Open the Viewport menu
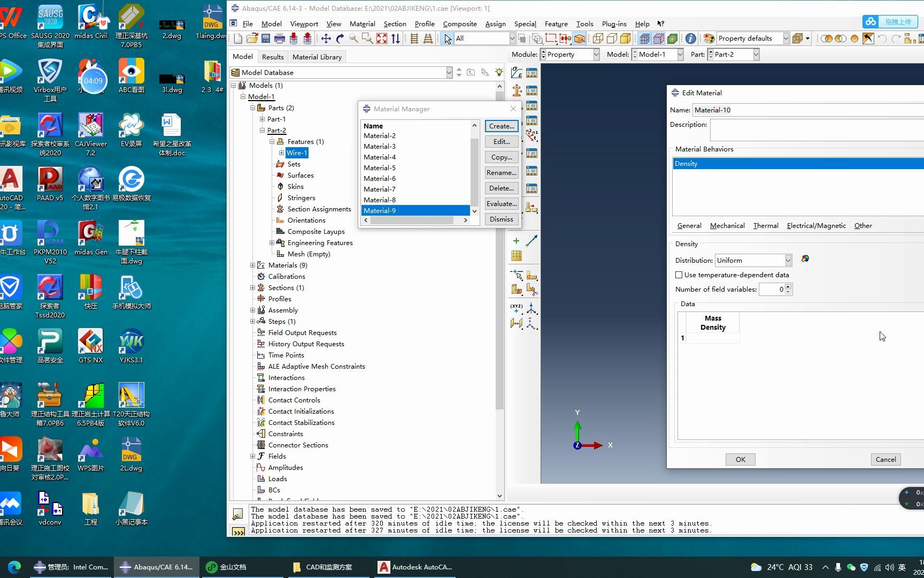924x578 pixels. click(304, 24)
